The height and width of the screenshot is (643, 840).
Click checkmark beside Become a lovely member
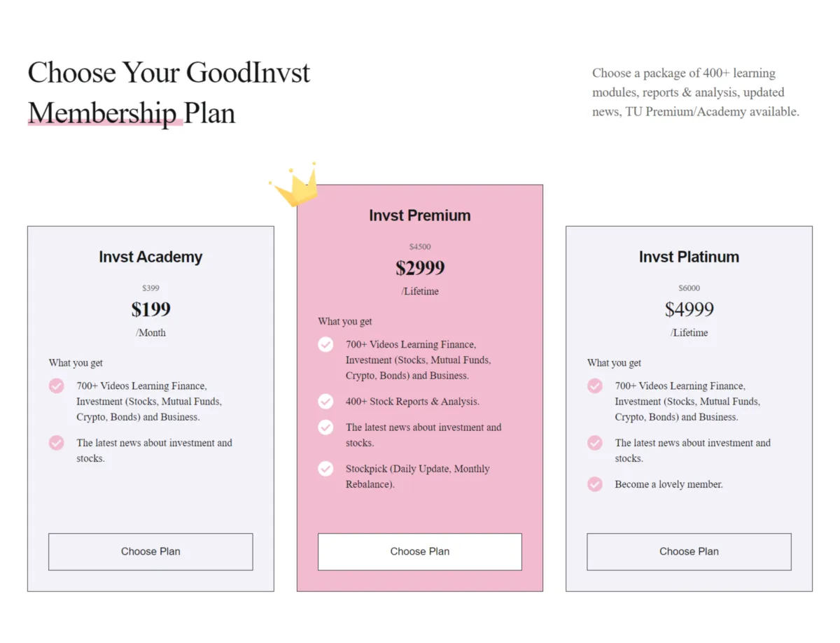(595, 484)
